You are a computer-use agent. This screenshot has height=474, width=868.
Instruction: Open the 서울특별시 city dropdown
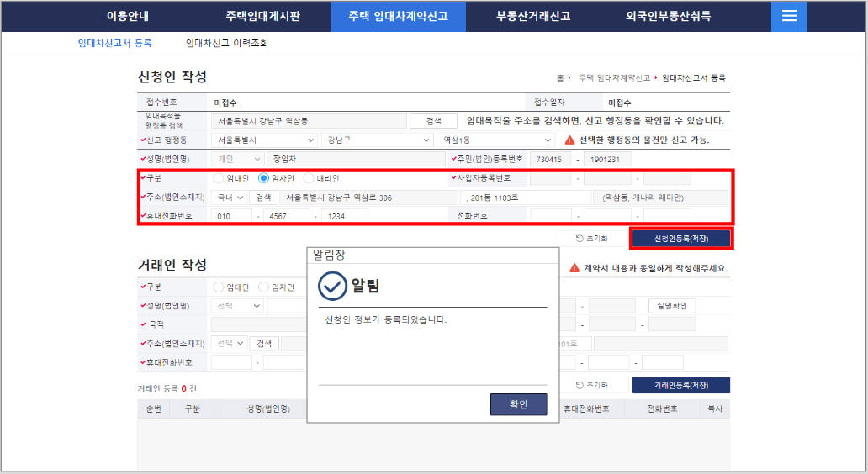pyautogui.click(x=265, y=140)
